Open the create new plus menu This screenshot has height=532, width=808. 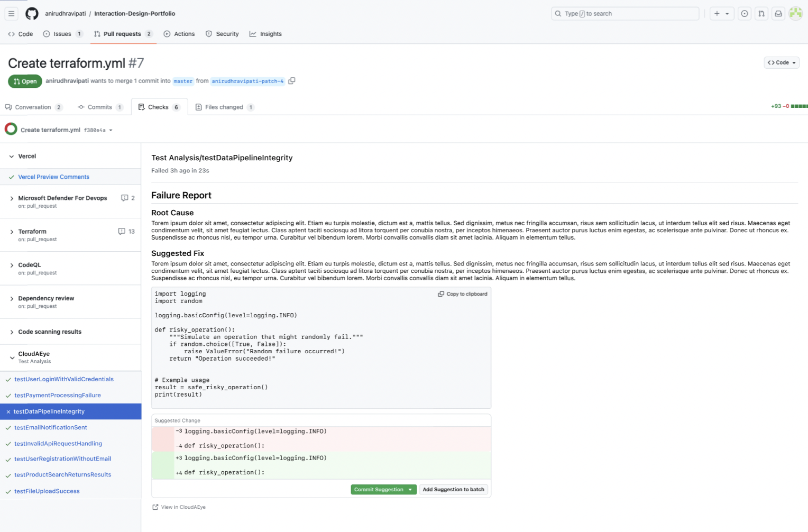(717, 14)
